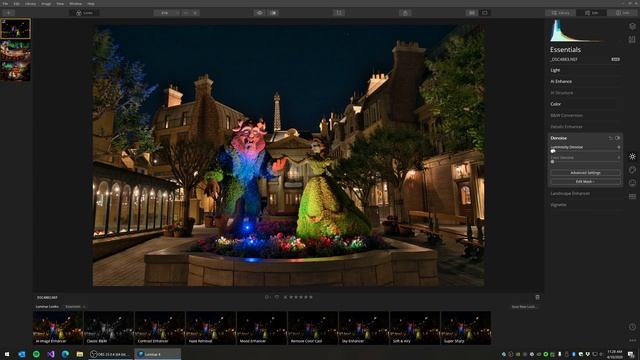Select the Crop tool icon in toolbar
This screenshot has width=640, height=360.
coord(339,13)
